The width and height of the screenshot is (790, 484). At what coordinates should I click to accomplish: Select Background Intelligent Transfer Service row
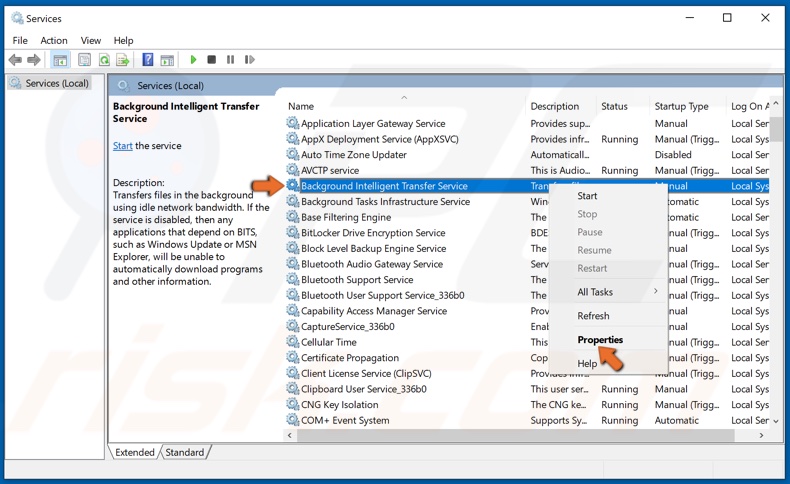point(528,186)
